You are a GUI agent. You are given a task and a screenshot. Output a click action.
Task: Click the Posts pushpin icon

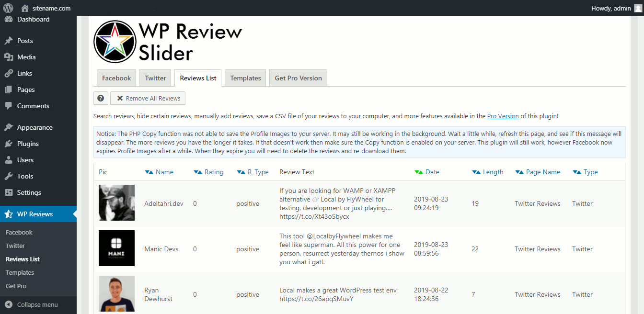click(9, 41)
